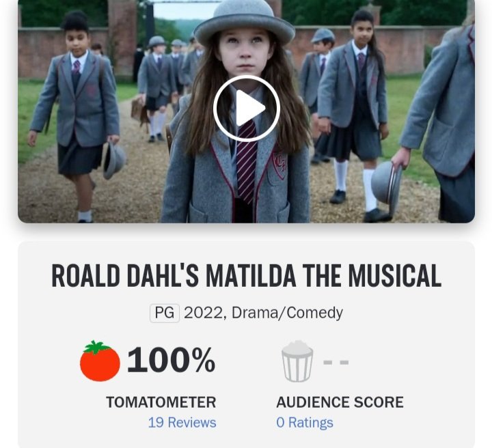492x448 pixels.
Task: Play the Matilda trailer video
Action: click(246, 109)
